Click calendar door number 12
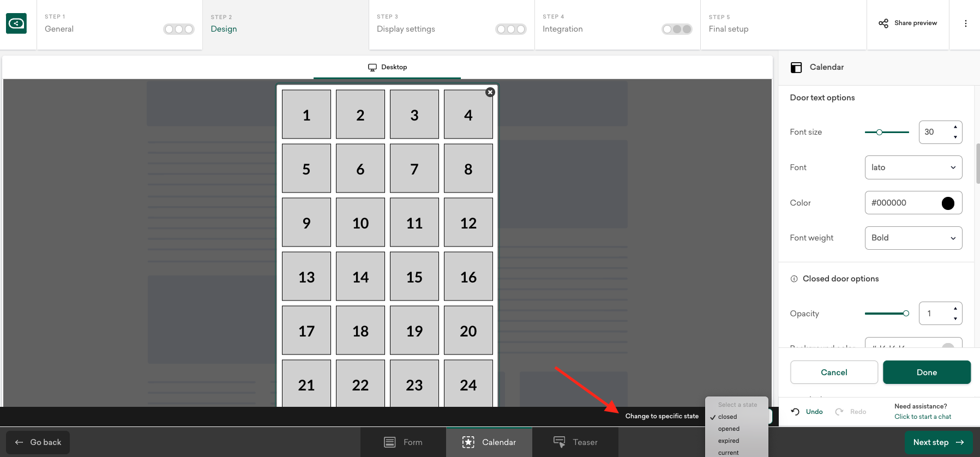 [x=468, y=223]
